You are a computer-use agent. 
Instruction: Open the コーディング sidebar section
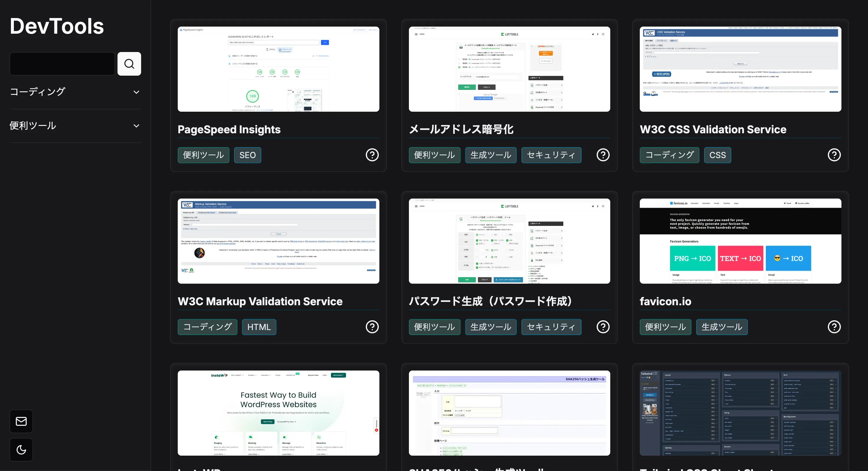[75, 92]
